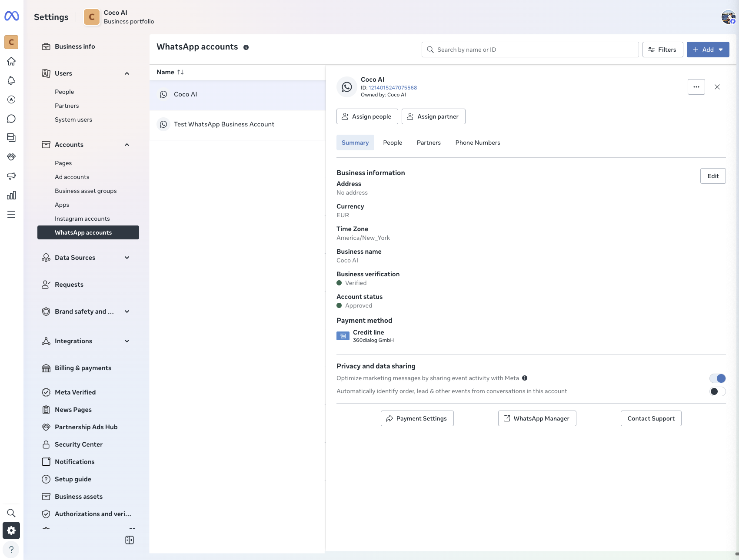Click the Assign people button
The width and height of the screenshot is (739, 560).
coord(367,116)
